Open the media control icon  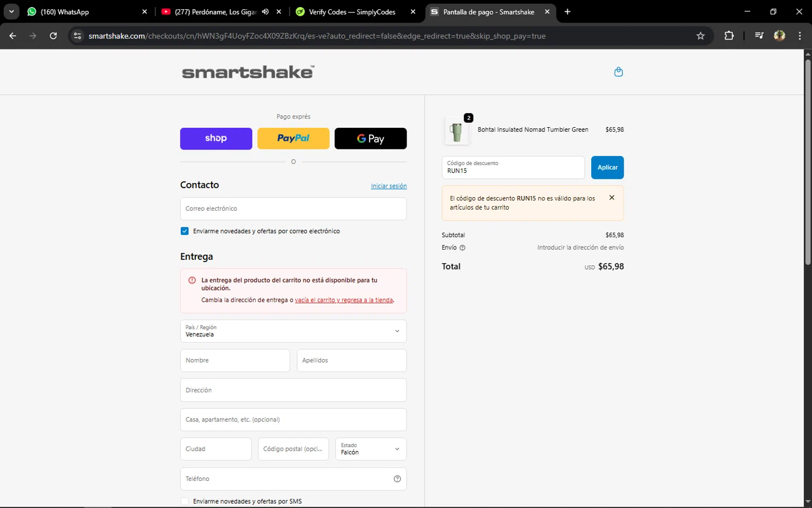click(759, 36)
